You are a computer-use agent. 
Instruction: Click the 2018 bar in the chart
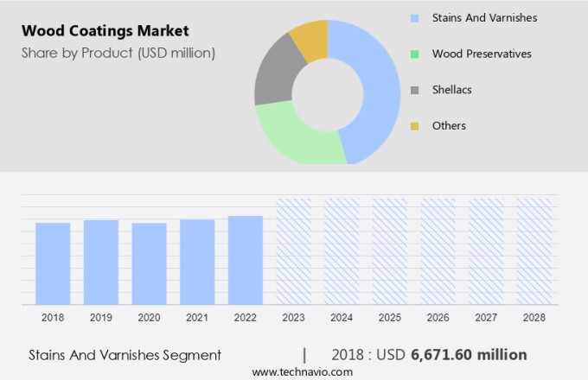pyautogui.click(x=53, y=263)
